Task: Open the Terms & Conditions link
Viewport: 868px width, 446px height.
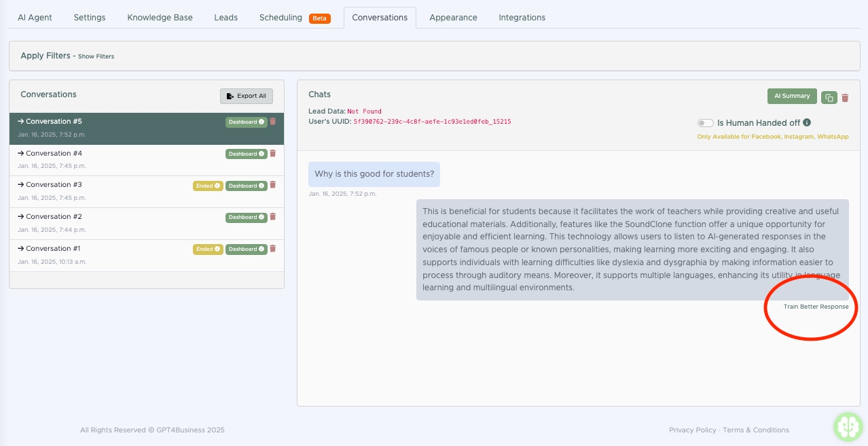Action: pos(755,430)
